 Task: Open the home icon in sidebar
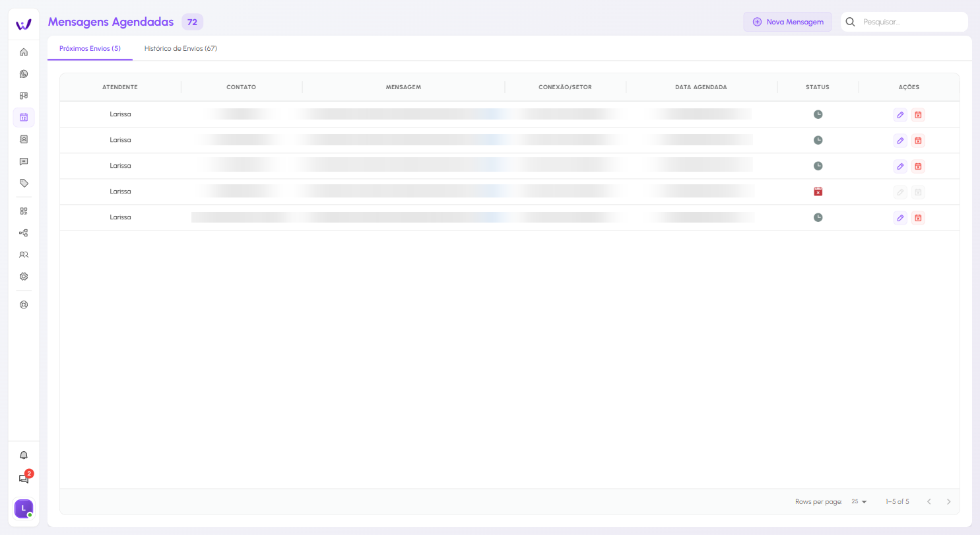(x=24, y=52)
